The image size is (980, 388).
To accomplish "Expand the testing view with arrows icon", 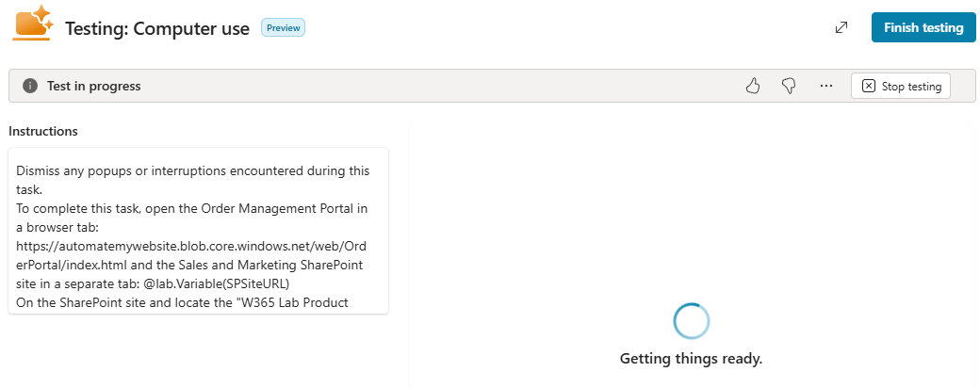I will tap(841, 27).
